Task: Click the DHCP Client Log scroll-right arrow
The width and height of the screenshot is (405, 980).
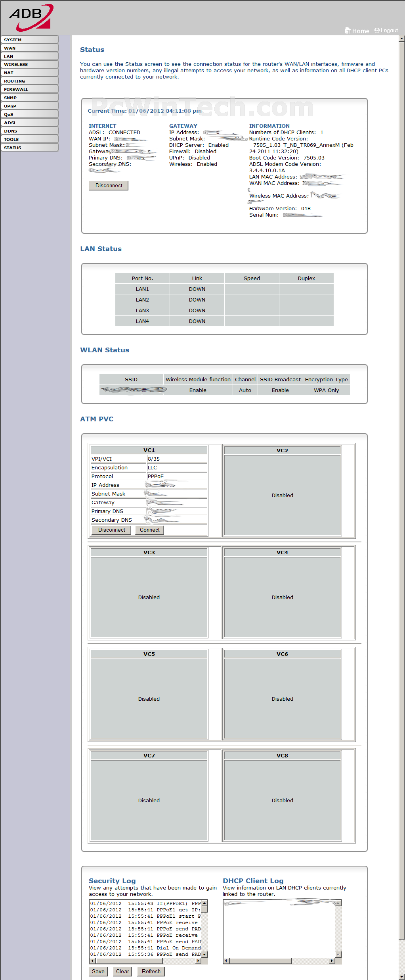Action: (332, 961)
